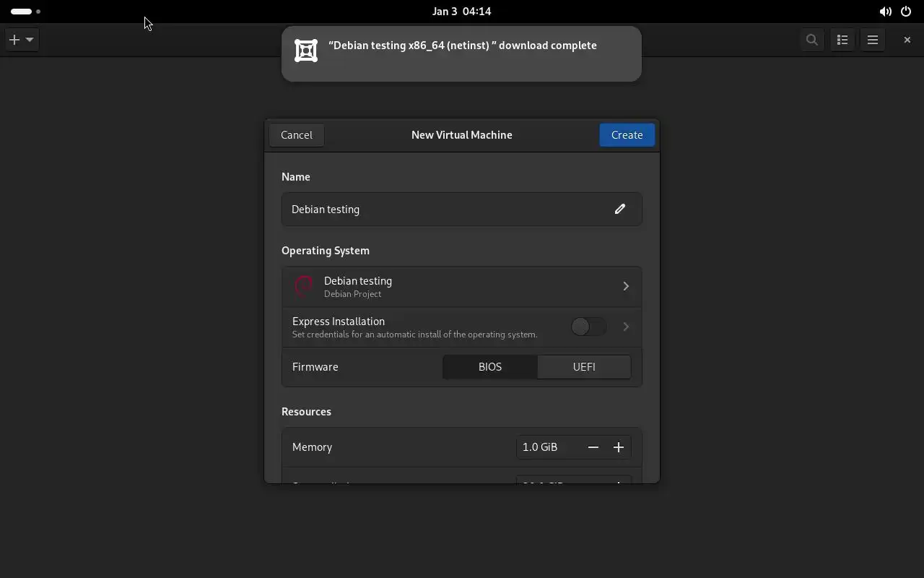Select BIOS firmware option
Image resolution: width=924 pixels, height=578 pixels.
tap(490, 367)
